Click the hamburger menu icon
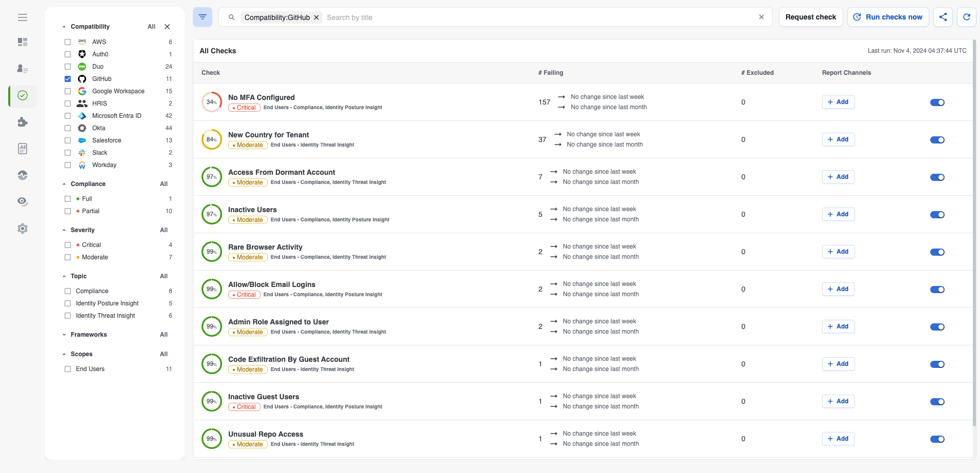The height and width of the screenshot is (473, 980). tap(23, 17)
